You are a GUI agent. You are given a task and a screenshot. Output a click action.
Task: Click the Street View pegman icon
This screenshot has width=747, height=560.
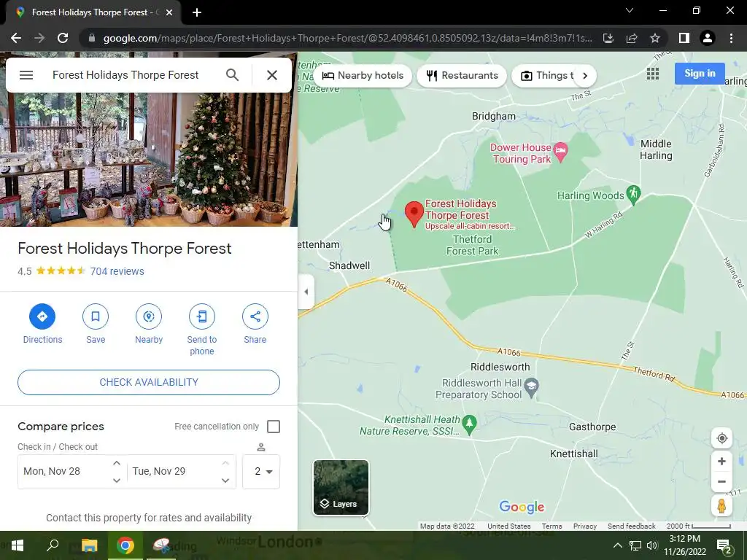point(721,505)
